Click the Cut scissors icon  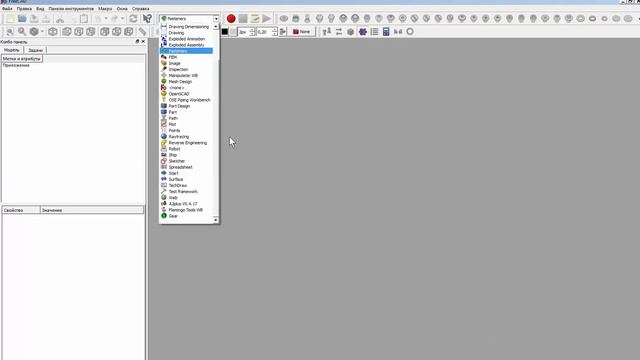click(x=60, y=19)
